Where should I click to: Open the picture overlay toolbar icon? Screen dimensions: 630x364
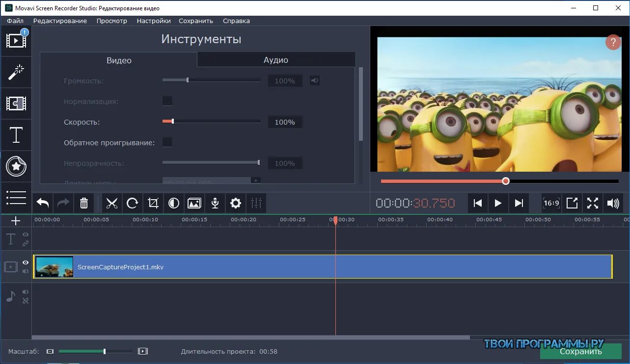point(194,203)
